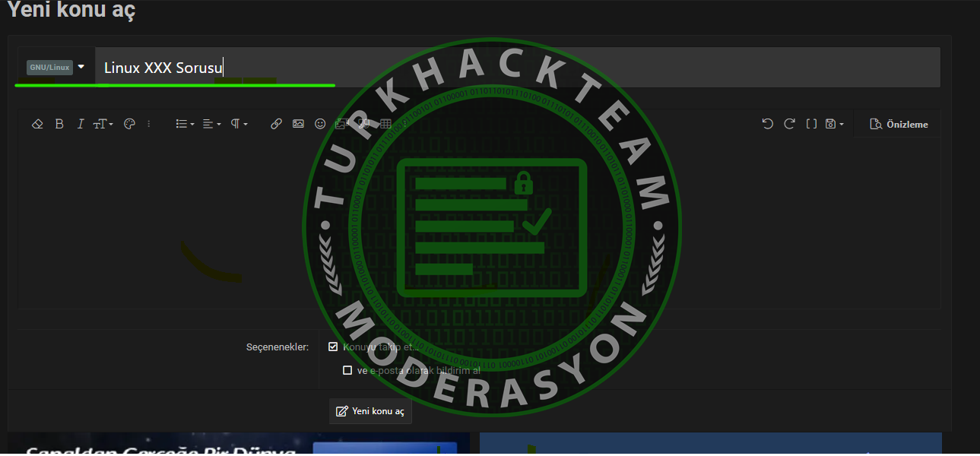Open the three-dot more options menu
The image size is (980, 456).
pyautogui.click(x=149, y=124)
